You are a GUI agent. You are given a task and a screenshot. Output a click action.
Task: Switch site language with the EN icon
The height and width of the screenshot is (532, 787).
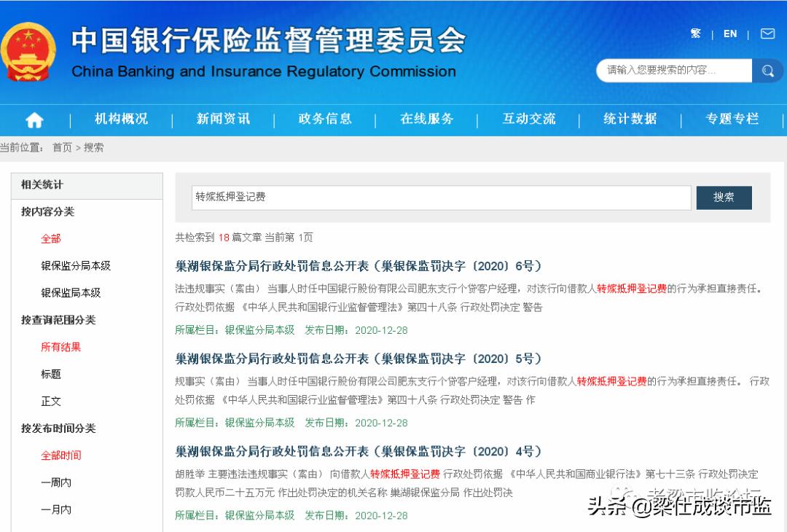click(730, 34)
